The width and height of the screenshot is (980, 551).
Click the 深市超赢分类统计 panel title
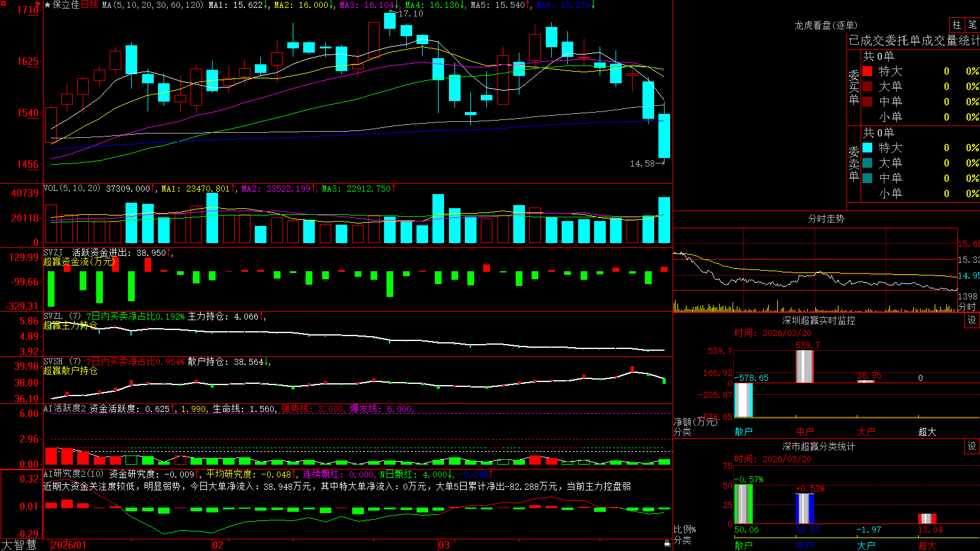click(818, 446)
